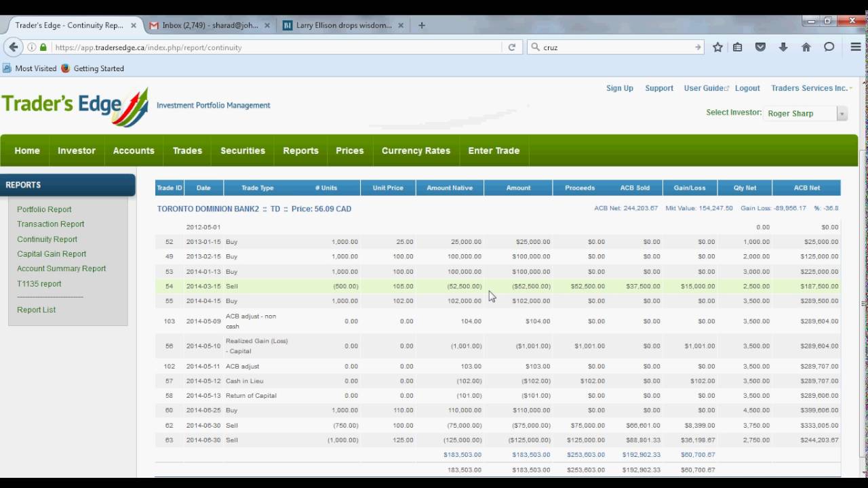868x488 pixels.
Task: Open the Home menu item
Action: point(27,150)
